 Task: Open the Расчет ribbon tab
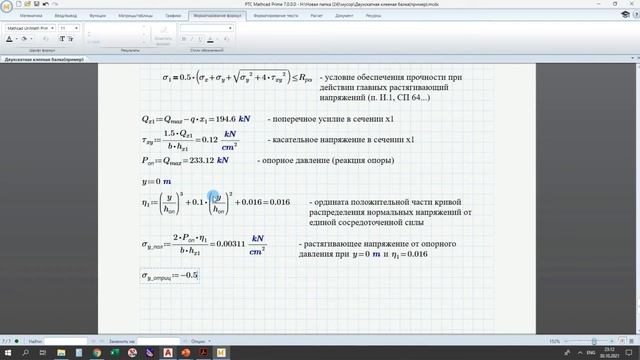tap(316, 16)
